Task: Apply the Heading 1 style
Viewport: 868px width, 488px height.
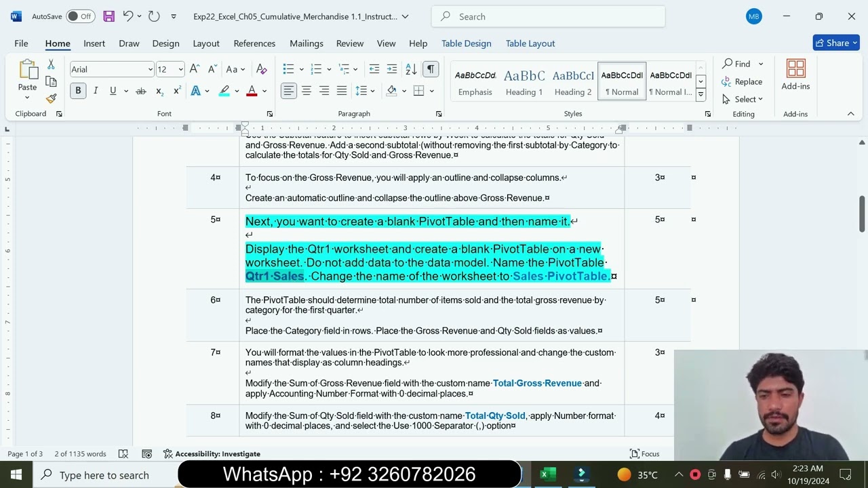Action: click(524, 81)
